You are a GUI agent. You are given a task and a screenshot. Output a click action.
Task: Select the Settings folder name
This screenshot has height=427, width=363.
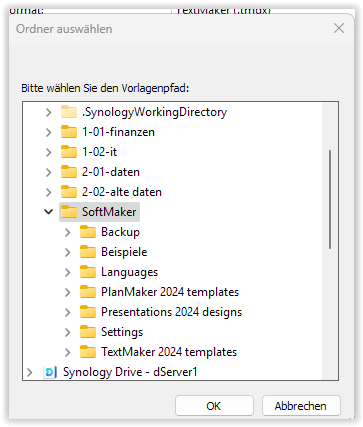tap(122, 332)
